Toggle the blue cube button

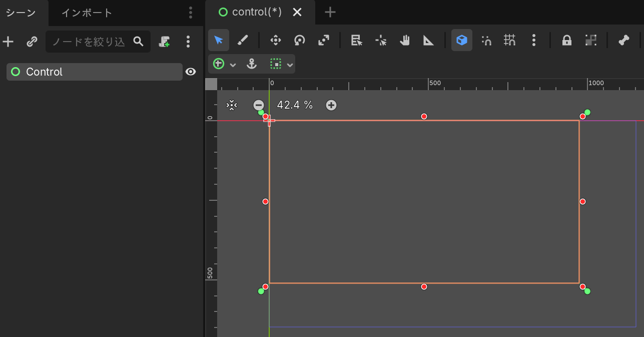pyautogui.click(x=462, y=40)
